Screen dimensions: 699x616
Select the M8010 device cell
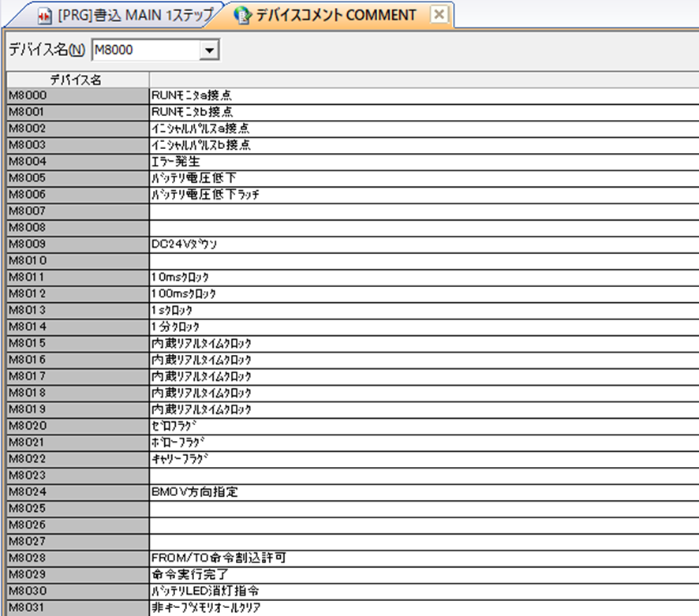[78, 260]
